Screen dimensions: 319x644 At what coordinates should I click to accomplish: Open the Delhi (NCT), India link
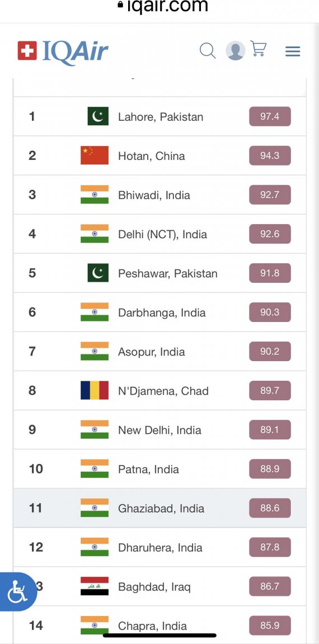(162, 235)
